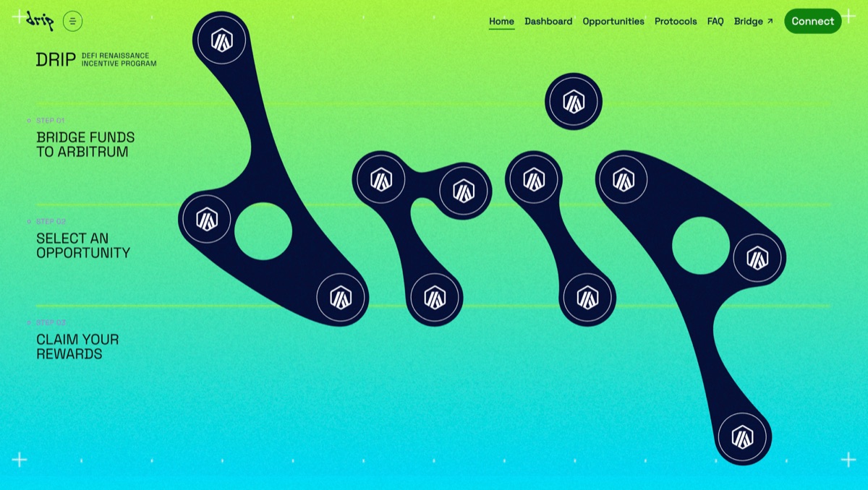Click the DRIP program title text
The height and width of the screenshot is (490, 868).
click(x=56, y=60)
